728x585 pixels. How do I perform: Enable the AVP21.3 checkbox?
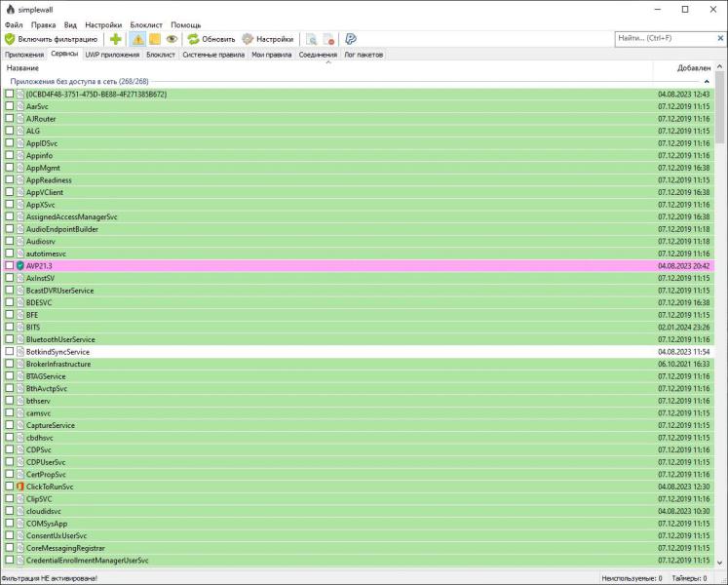10,265
